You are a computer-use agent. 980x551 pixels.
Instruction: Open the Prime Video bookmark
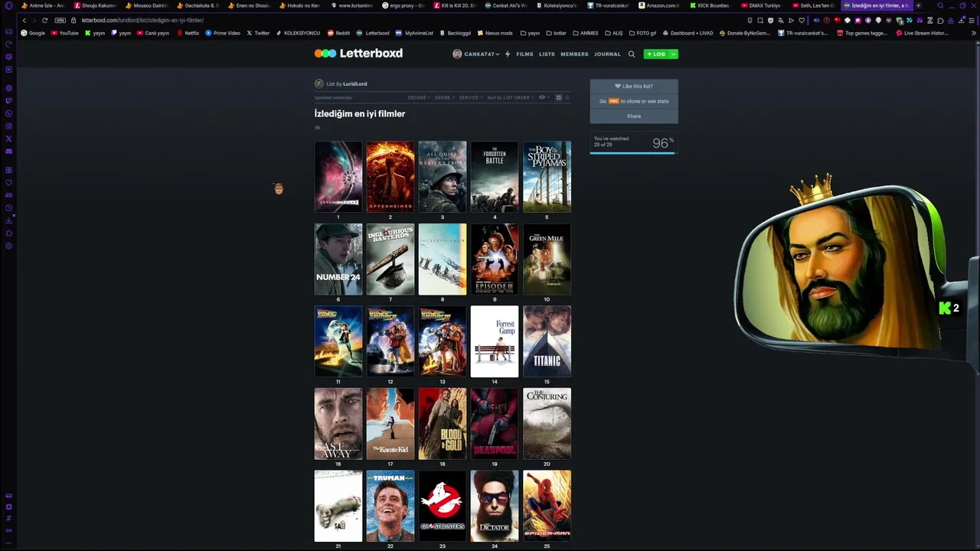(223, 33)
